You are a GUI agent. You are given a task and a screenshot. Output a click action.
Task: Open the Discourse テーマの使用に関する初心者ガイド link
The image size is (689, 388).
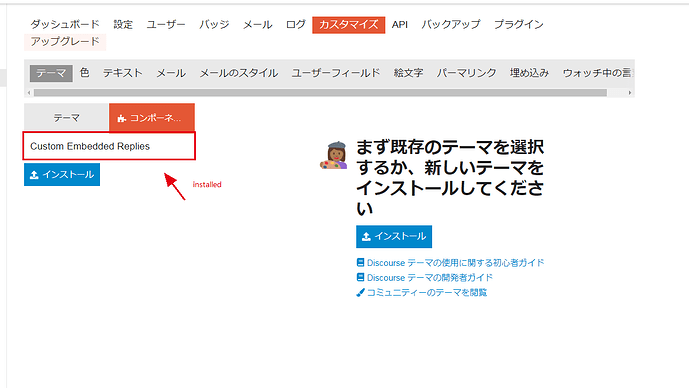(455, 263)
